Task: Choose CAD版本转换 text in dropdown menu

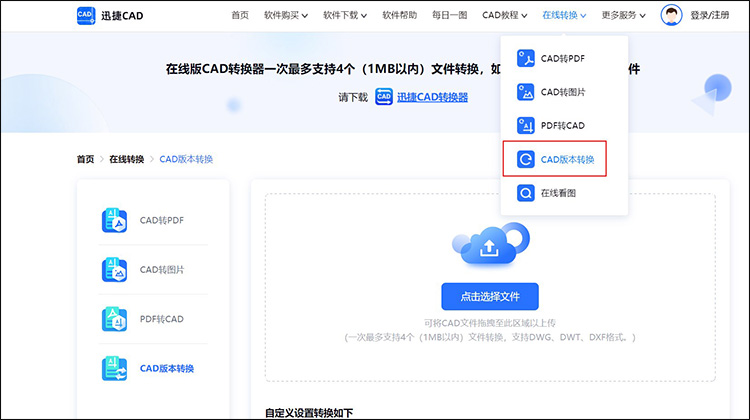Action: tap(567, 159)
